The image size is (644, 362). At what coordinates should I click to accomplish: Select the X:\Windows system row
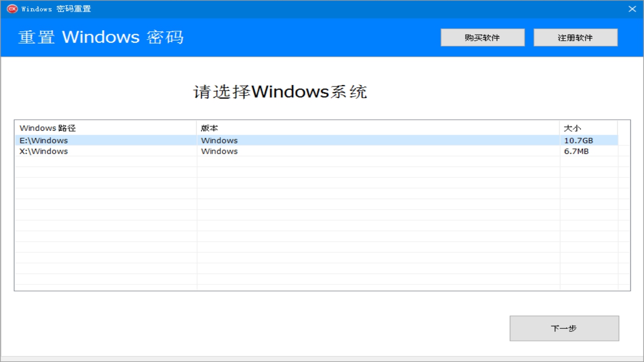101,151
